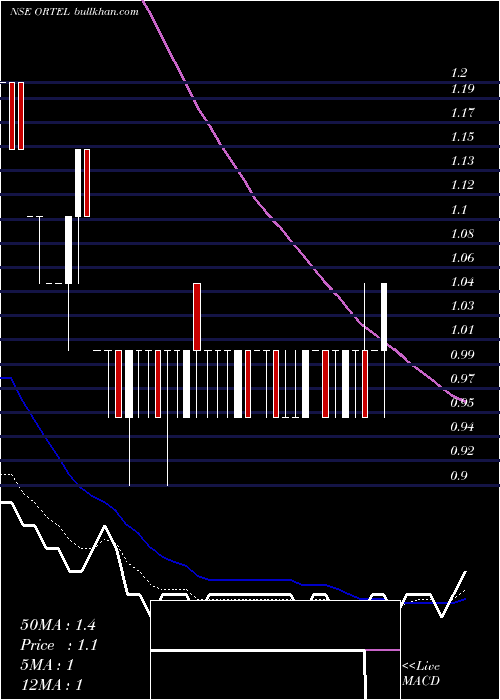
Task: Click the 1.12 price axis label
Action: coord(462,185)
